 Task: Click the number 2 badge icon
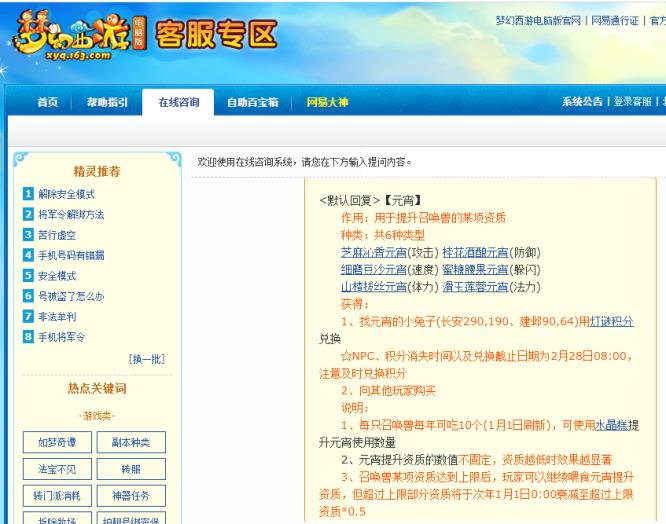(x=28, y=214)
